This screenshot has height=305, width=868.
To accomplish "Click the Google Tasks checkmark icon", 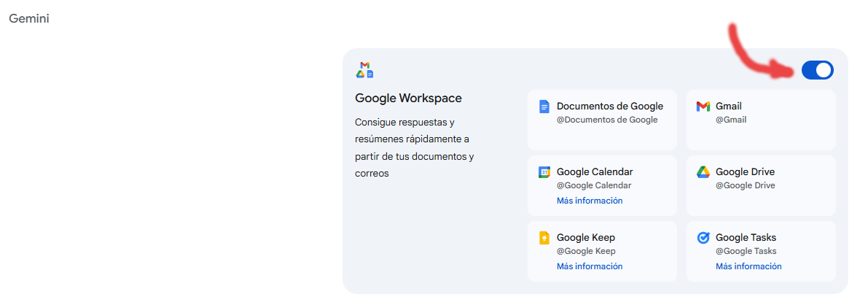I will point(703,238).
